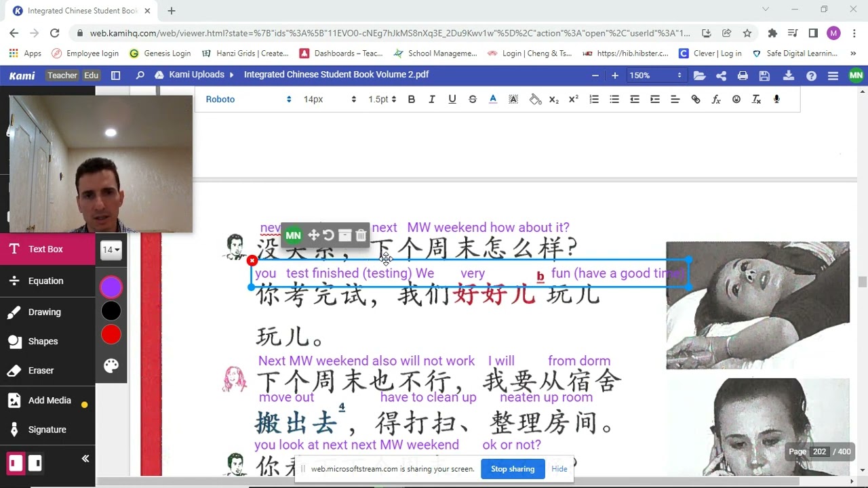Image resolution: width=868 pixels, height=488 pixels.
Task: Search the document with magnifier icon
Action: coord(140,75)
